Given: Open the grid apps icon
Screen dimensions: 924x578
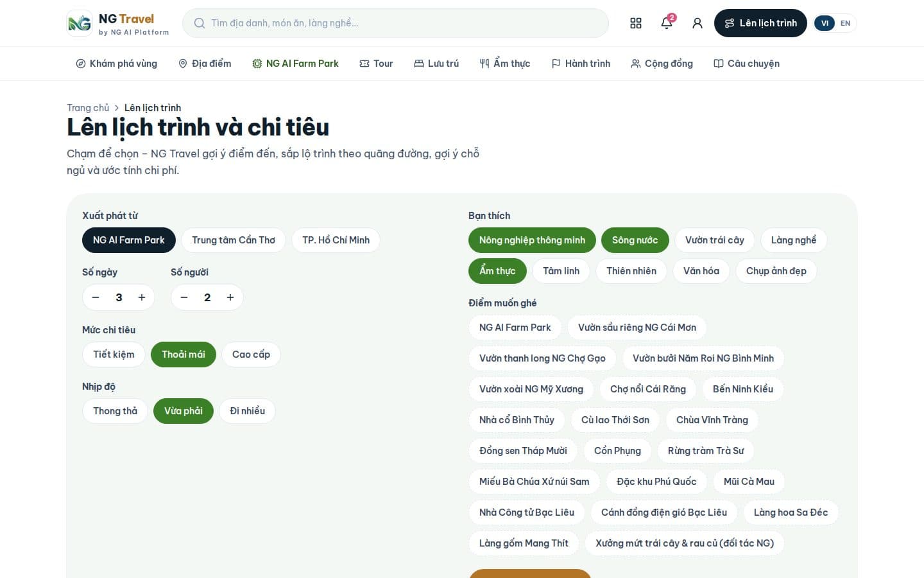Looking at the screenshot, I should click(x=636, y=23).
